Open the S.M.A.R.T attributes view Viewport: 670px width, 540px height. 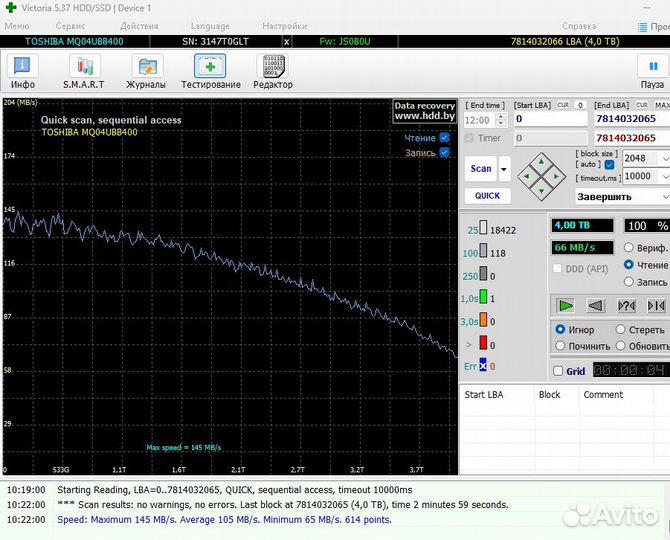[x=85, y=71]
